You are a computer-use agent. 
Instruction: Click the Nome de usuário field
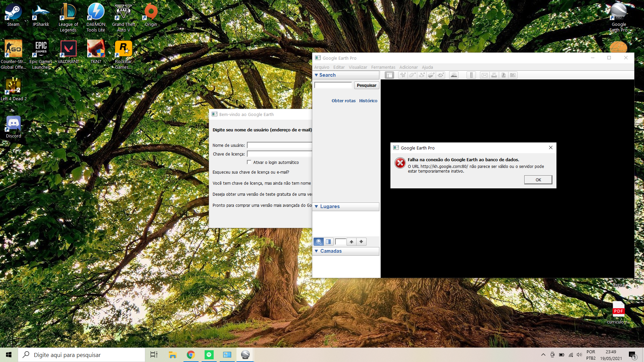pos(279,145)
